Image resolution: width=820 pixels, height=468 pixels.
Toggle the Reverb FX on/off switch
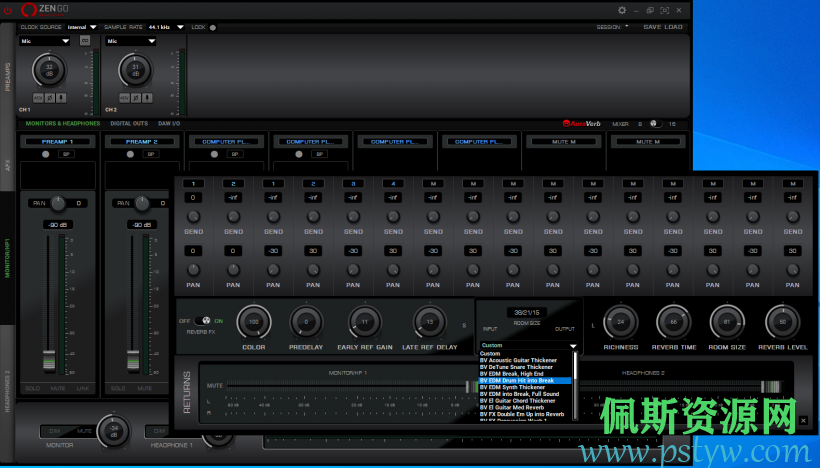pos(202,321)
